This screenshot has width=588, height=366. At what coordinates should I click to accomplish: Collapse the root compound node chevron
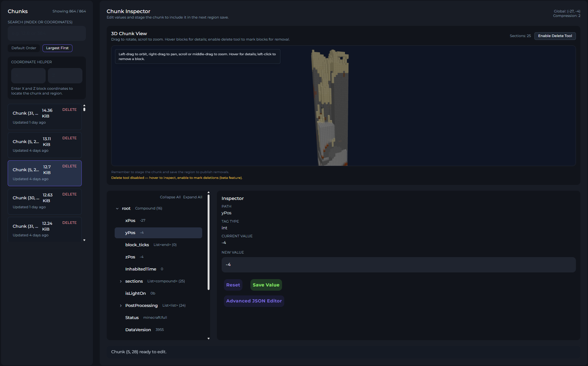(117, 209)
